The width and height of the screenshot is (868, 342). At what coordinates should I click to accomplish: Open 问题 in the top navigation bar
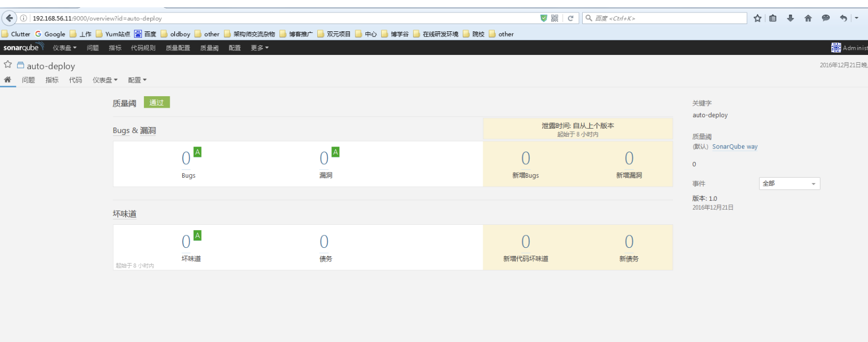[93, 48]
